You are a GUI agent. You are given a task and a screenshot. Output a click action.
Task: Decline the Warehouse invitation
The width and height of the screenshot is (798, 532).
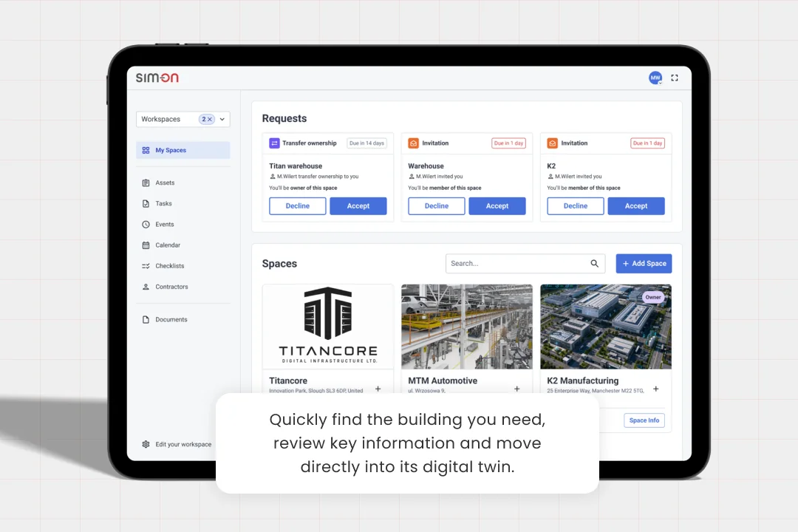click(437, 206)
